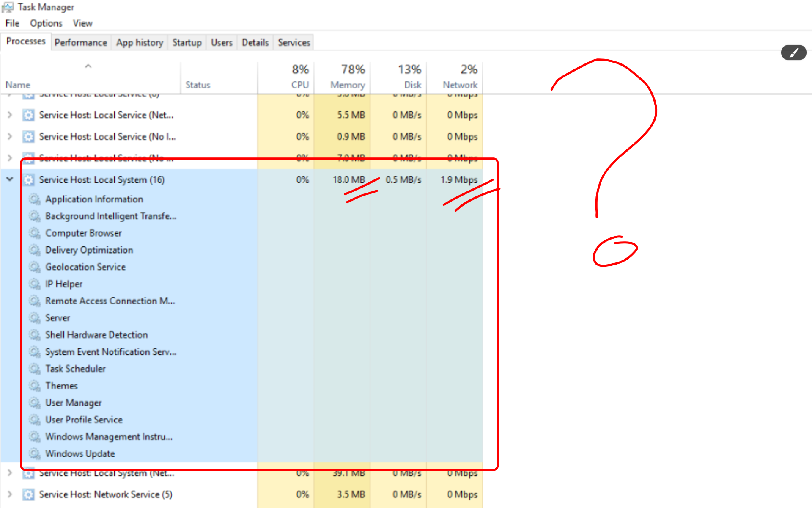
Task: Sort processes by Disk column
Action: coord(398,77)
